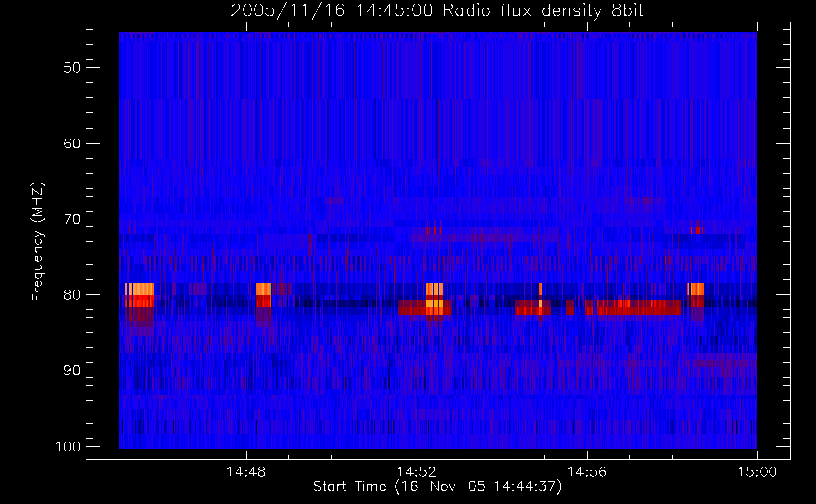Click the 14:56 time tick label

587,472
